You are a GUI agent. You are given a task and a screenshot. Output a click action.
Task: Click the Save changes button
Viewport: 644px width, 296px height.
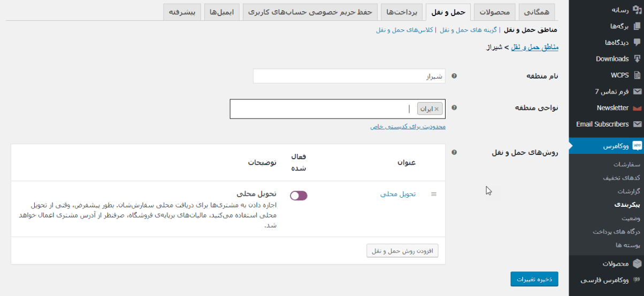click(534, 279)
